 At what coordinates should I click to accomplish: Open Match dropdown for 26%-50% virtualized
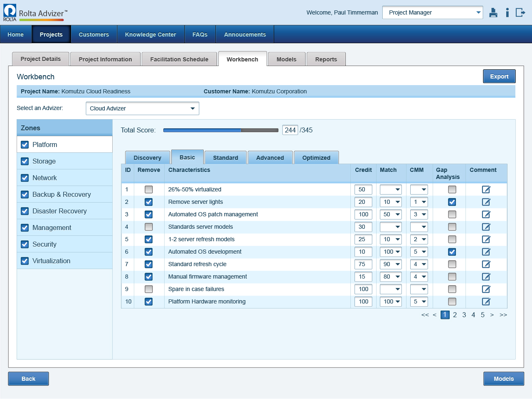click(x=391, y=190)
